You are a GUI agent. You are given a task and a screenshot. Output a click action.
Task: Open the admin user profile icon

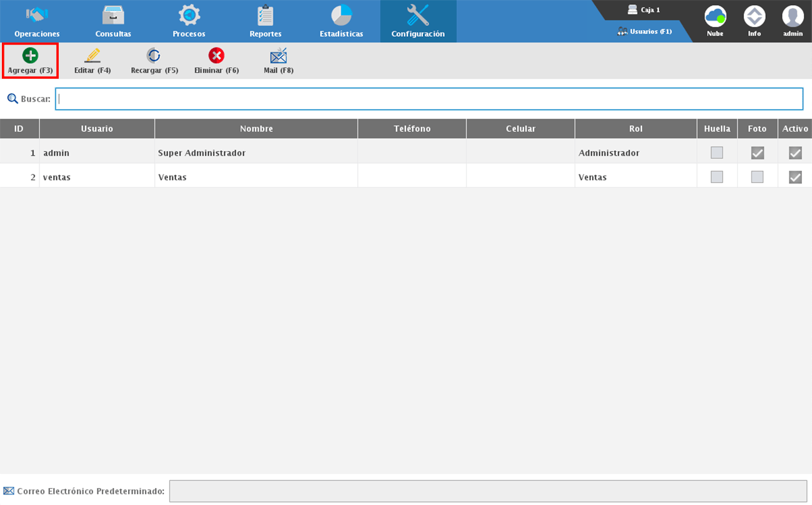click(793, 17)
